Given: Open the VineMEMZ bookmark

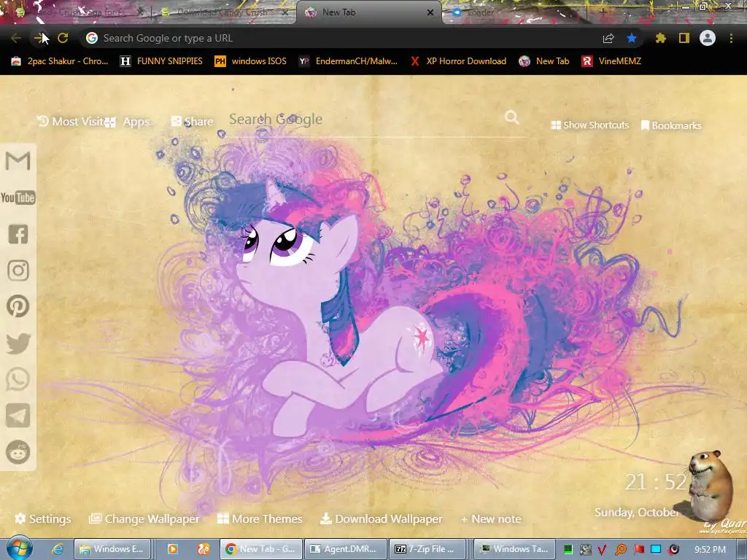Looking at the screenshot, I should [x=611, y=61].
